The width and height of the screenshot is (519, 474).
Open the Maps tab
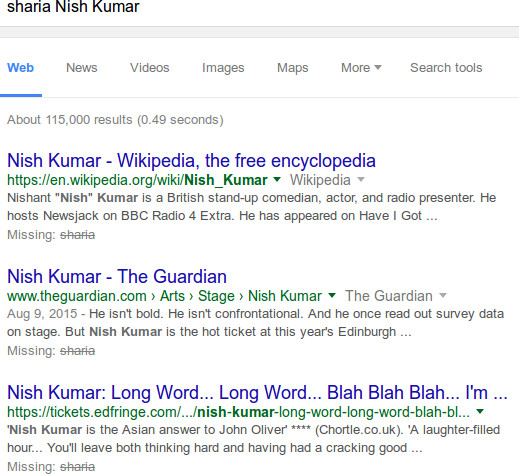click(293, 68)
